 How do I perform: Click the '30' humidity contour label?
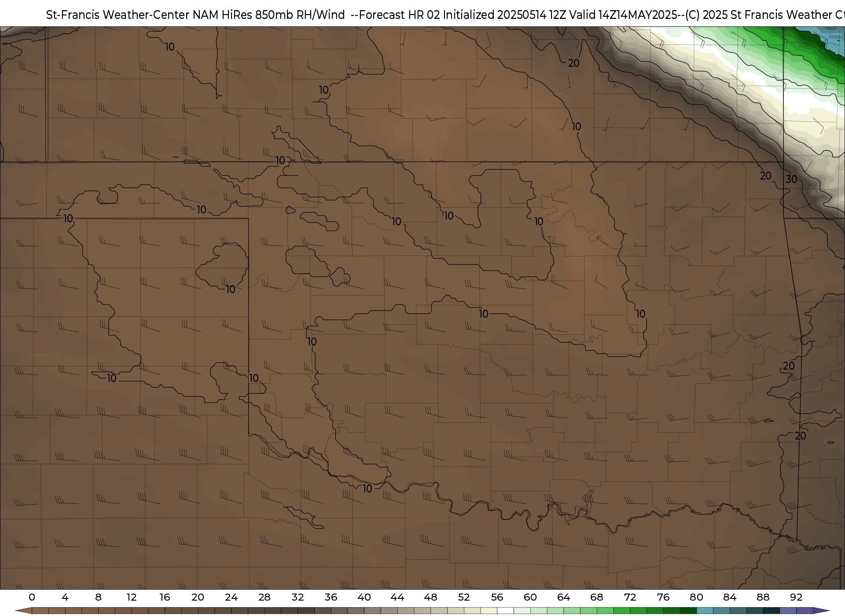pos(791,179)
